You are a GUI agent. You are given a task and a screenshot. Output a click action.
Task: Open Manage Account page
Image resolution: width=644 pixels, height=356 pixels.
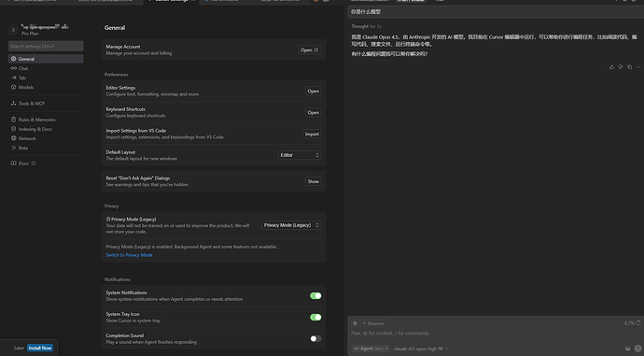(x=310, y=50)
